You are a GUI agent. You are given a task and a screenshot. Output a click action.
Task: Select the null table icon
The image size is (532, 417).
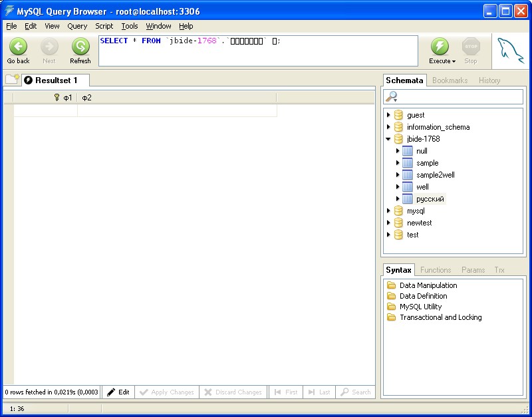pyautogui.click(x=408, y=151)
